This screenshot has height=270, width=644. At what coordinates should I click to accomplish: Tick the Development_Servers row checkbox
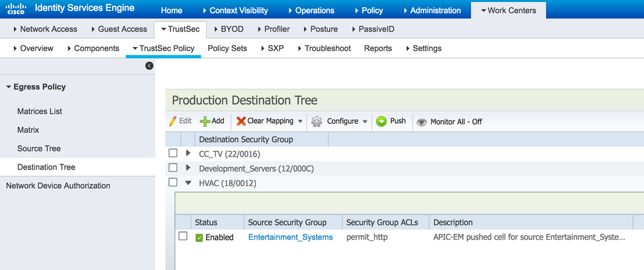tap(173, 168)
